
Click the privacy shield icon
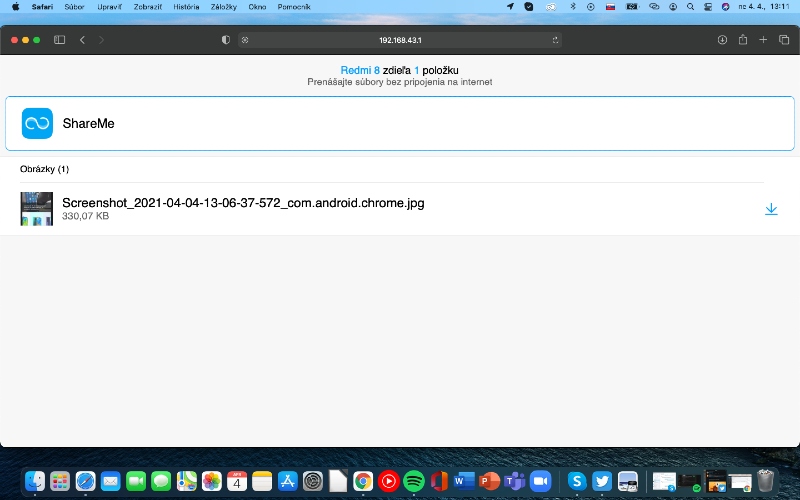(x=225, y=40)
